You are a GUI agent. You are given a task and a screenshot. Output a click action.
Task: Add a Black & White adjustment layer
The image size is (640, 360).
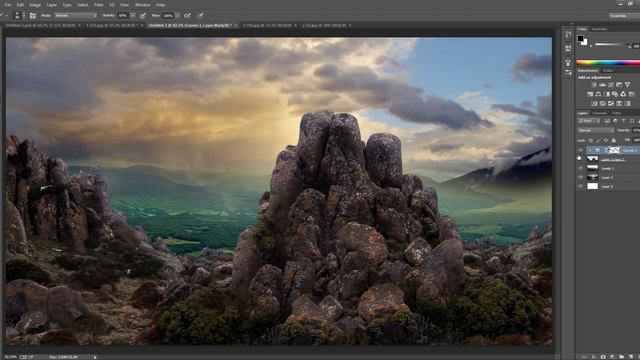pos(607,94)
